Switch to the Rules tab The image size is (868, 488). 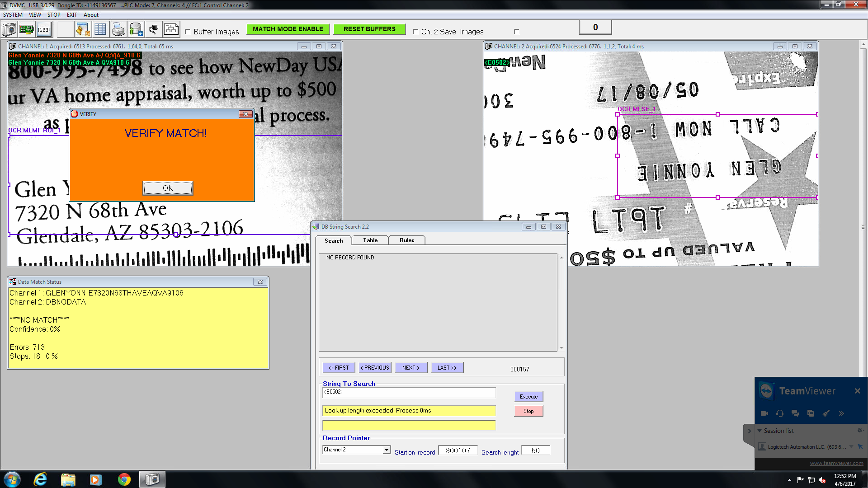pyautogui.click(x=407, y=240)
